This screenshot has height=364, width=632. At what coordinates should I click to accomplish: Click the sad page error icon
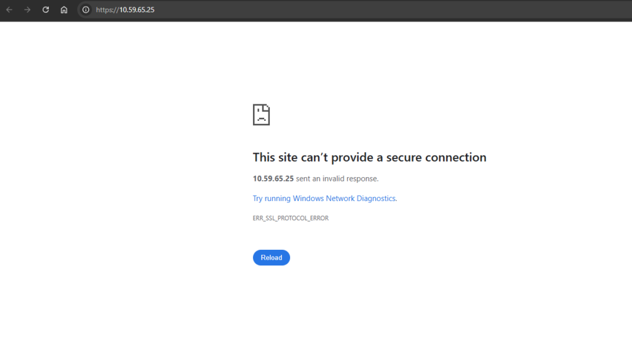click(x=261, y=115)
